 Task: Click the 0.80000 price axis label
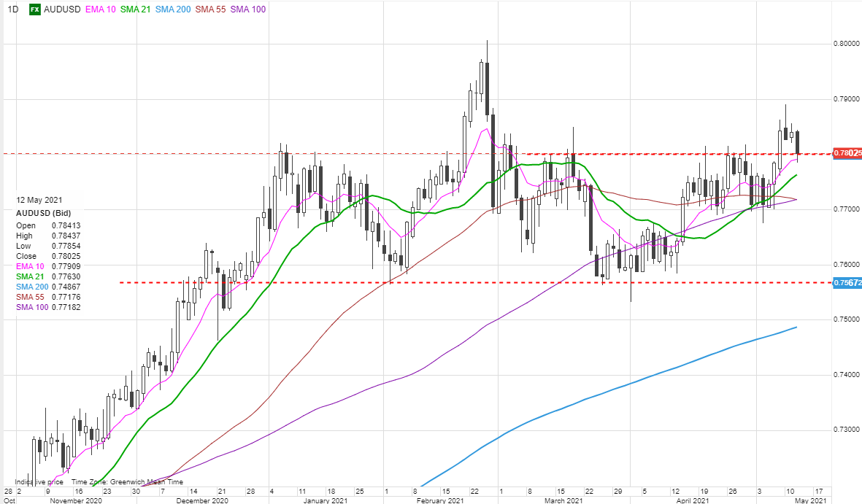pos(847,44)
